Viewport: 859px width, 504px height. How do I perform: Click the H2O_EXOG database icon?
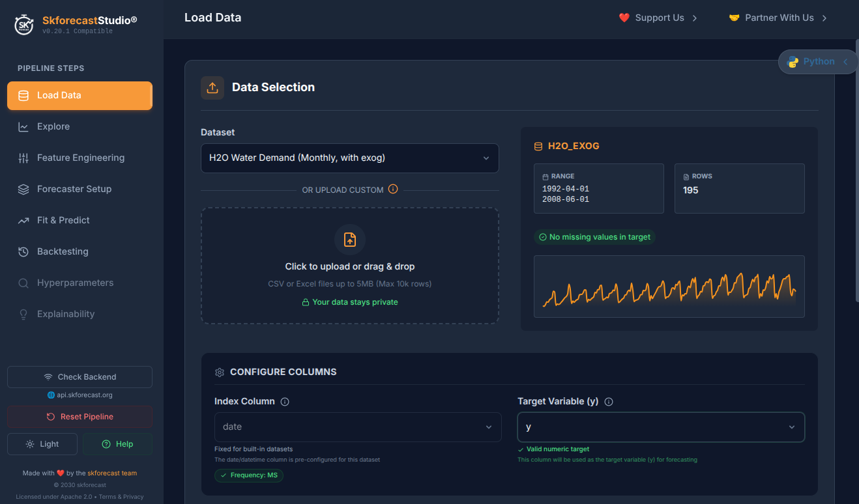click(538, 147)
